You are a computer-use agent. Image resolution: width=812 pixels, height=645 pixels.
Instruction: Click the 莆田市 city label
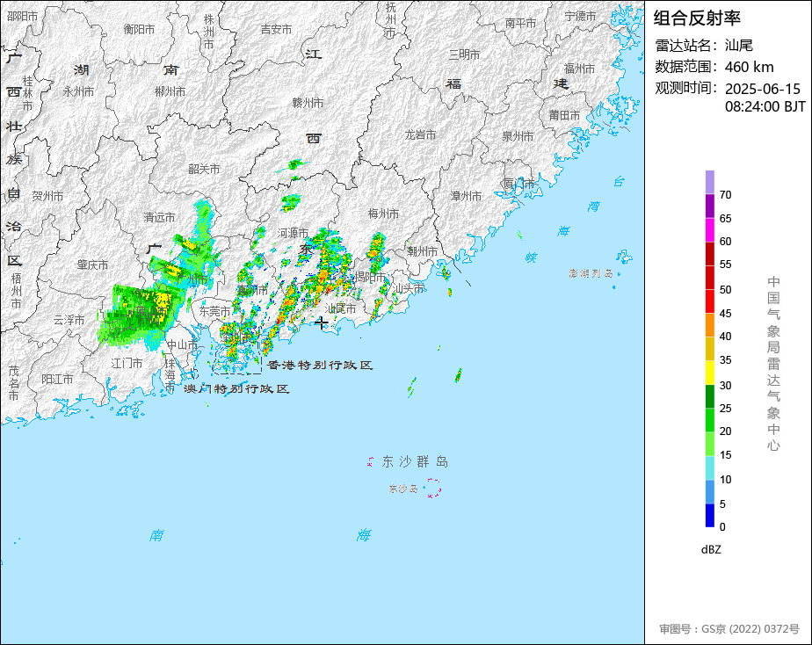point(564,115)
